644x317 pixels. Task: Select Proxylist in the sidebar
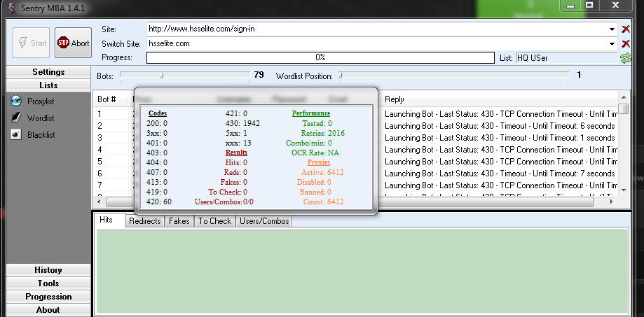pos(41,101)
